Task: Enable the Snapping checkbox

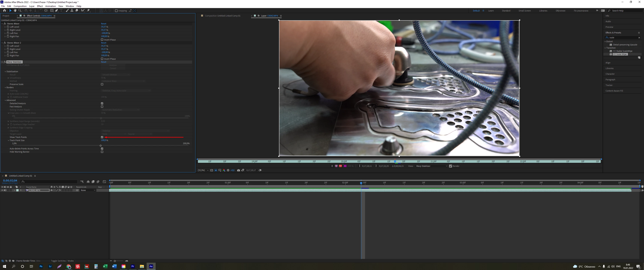Action: pyautogui.click(x=116, y=11)
